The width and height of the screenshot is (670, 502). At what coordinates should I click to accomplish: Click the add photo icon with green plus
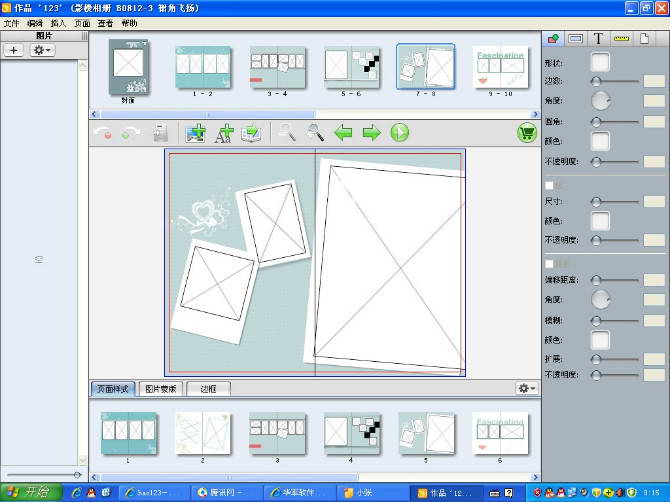click(196, 133)
